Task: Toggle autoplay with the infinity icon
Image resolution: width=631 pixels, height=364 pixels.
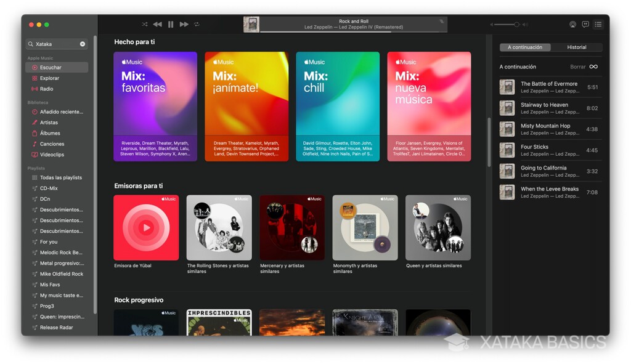Action: (592, 67)
